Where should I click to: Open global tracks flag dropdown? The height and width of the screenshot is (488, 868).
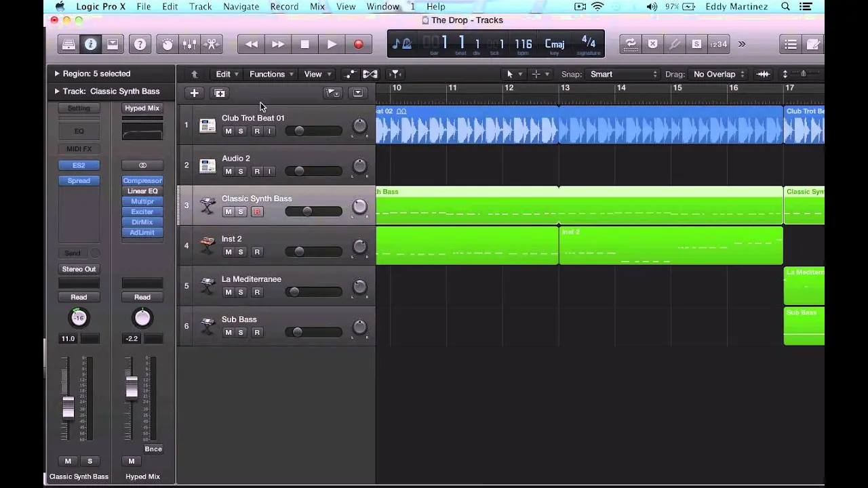(333, 93)
